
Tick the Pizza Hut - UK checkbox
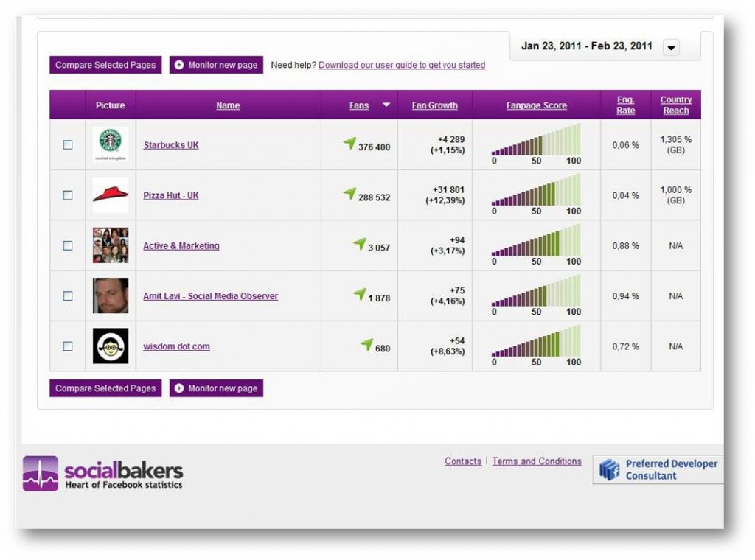(68, 195)
